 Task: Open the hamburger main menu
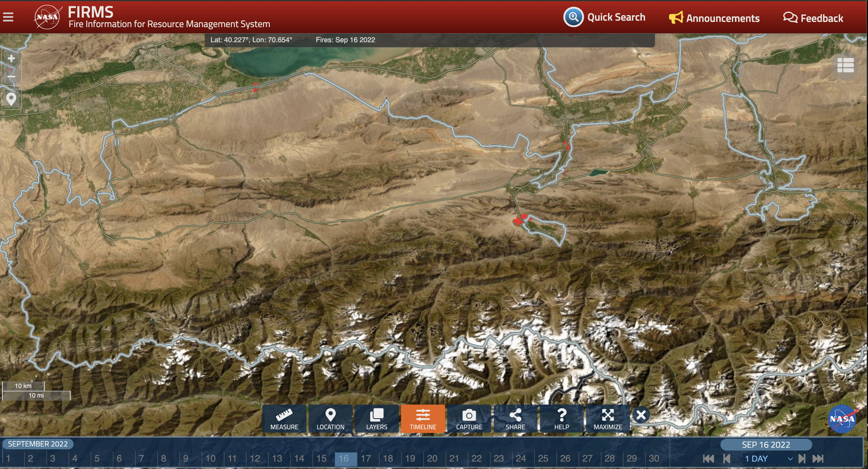pos(8,17)
